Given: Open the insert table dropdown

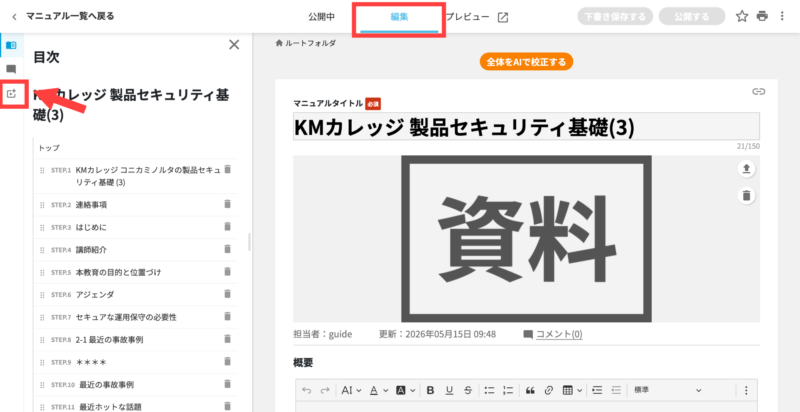Looking at the screenshot, I should 572,391.
